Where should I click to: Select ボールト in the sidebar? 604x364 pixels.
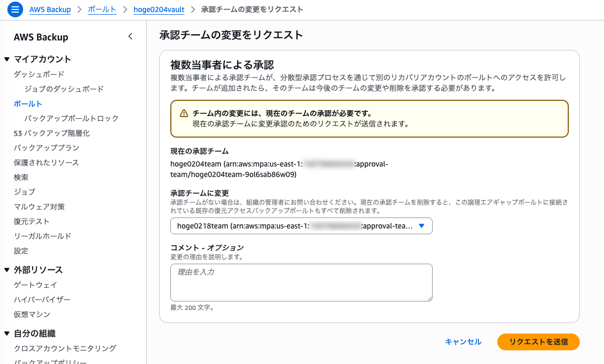pos(28,104)
